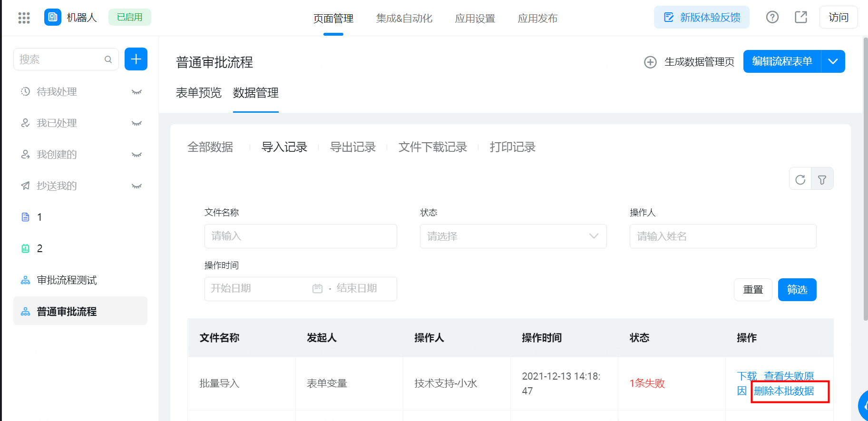Select 普通审批流程 in sidebar
The height and width of the screenshot is (421, 868).
(80, 311)
